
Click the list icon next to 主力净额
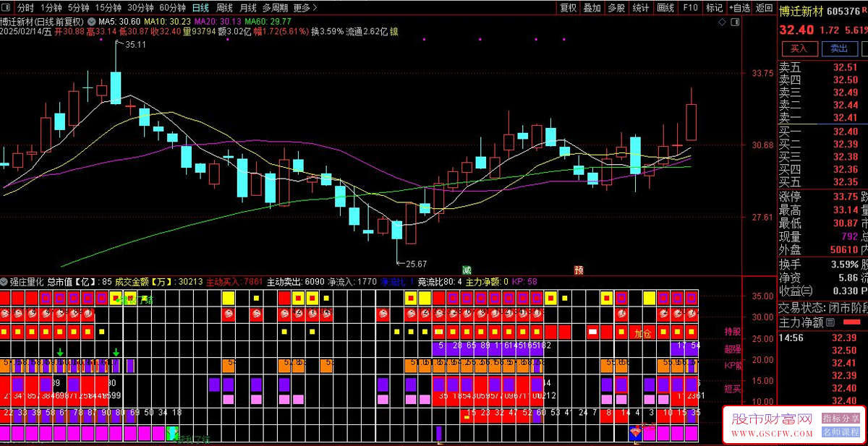coord(830,322)
